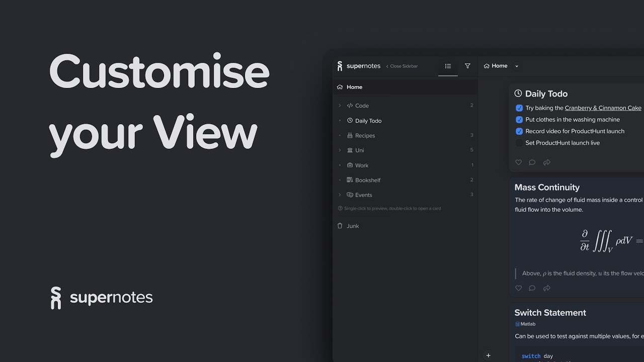The image size is (644, 362).
Task: Select Home in the sidebar
Action: pos(405,87)
